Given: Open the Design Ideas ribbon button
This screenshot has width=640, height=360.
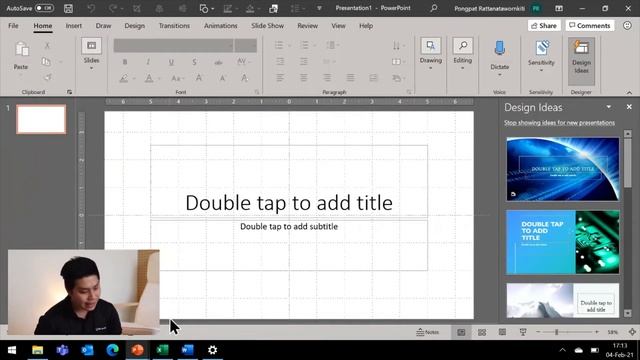Looking at the screenshot, I should pyautogui.click(x=581, y=61).
